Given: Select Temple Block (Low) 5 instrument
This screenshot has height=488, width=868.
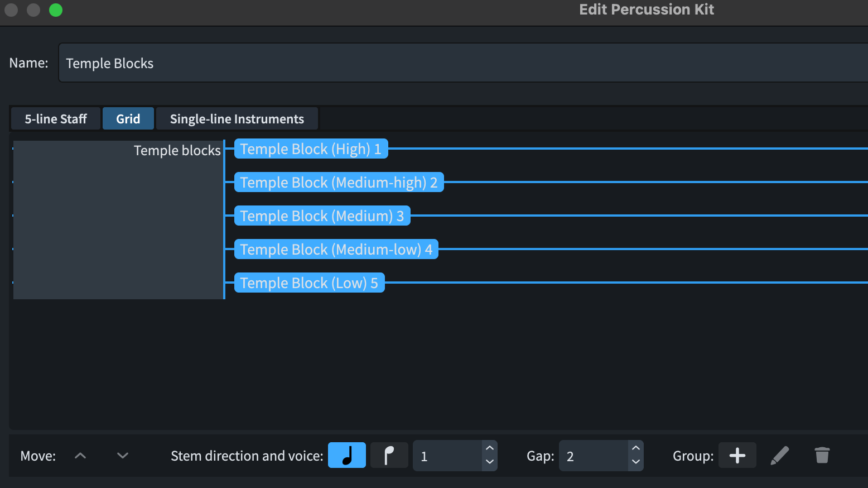Looking at the screenshot, I should 309,283.
